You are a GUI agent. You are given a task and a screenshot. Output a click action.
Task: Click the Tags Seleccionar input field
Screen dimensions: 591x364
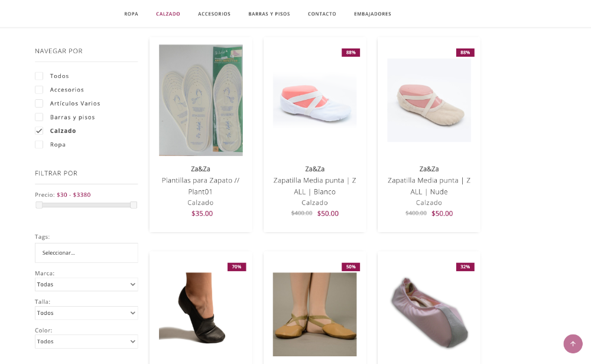click(86, 253)
